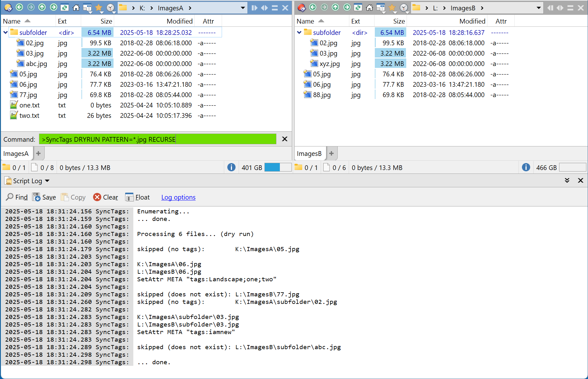This screenshot has width=588, height=379.
Task: Open history clock in left pane toolbar
Action: pos(111,8)
